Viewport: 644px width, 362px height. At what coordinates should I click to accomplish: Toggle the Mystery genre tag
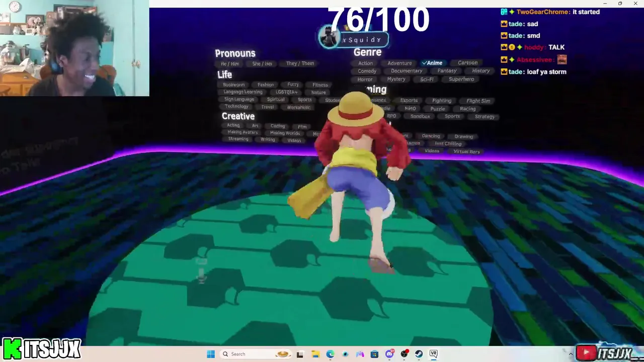click(396, 79)
